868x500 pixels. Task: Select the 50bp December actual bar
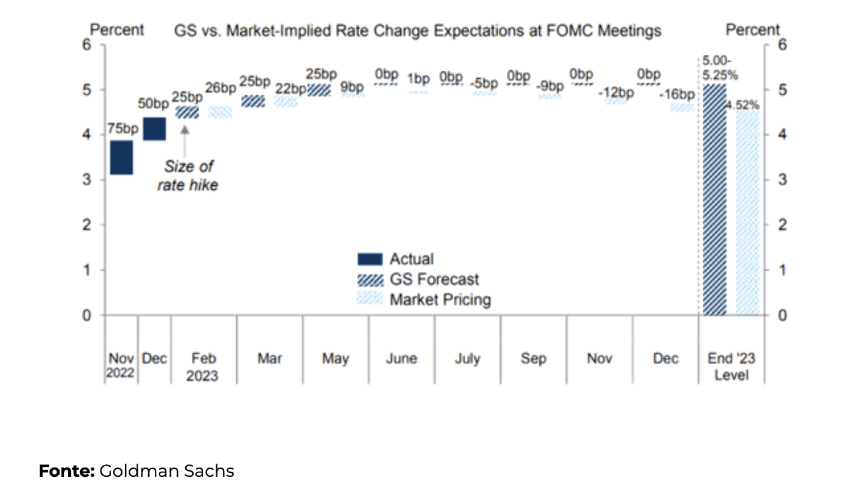[x=154, y=129]
